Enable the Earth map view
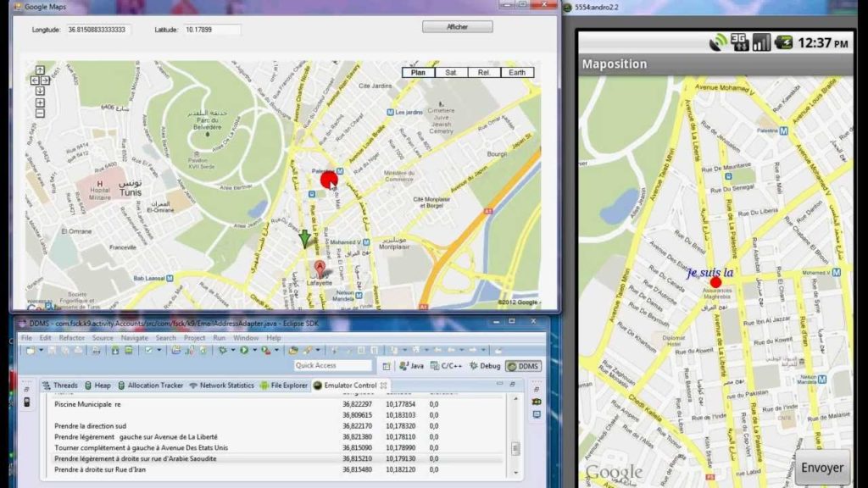 [517, 72]
